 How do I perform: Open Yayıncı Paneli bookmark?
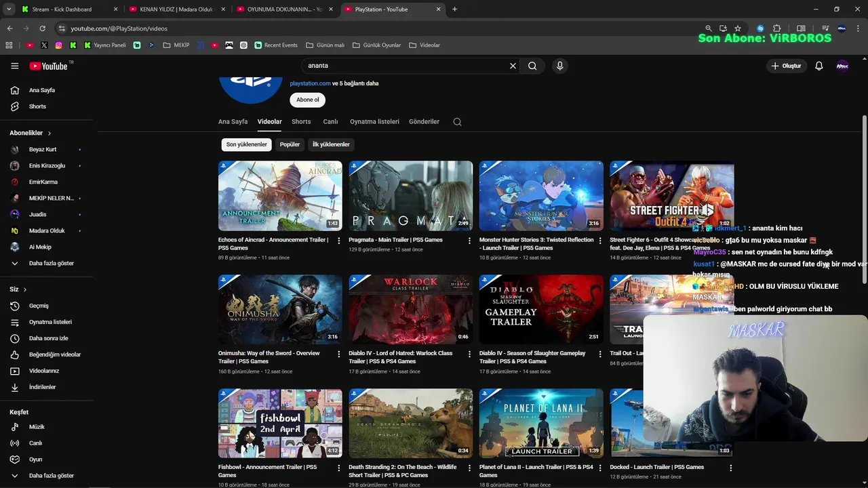pyautogui.click(x=105, y=45)
